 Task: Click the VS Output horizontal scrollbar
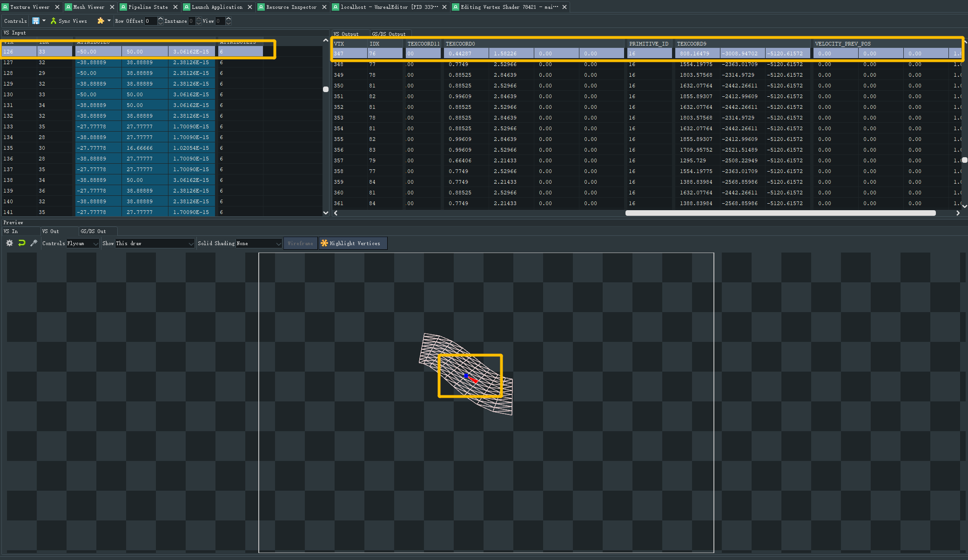coord(780,213)
